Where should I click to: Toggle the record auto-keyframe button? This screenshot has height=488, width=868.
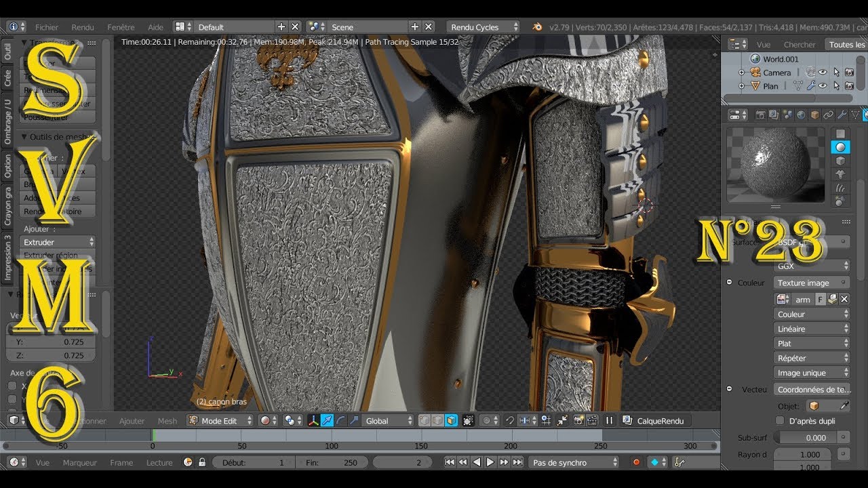coord(636,462)
